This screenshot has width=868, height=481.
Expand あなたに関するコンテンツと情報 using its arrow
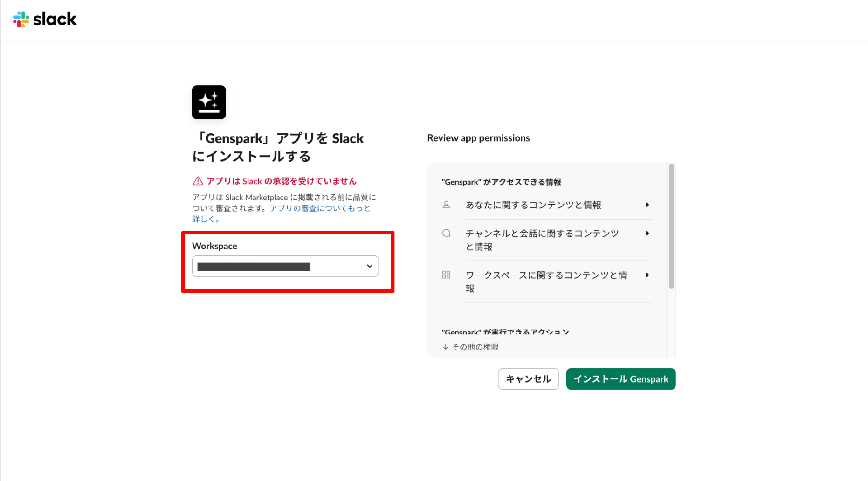[x=647, y=205]
